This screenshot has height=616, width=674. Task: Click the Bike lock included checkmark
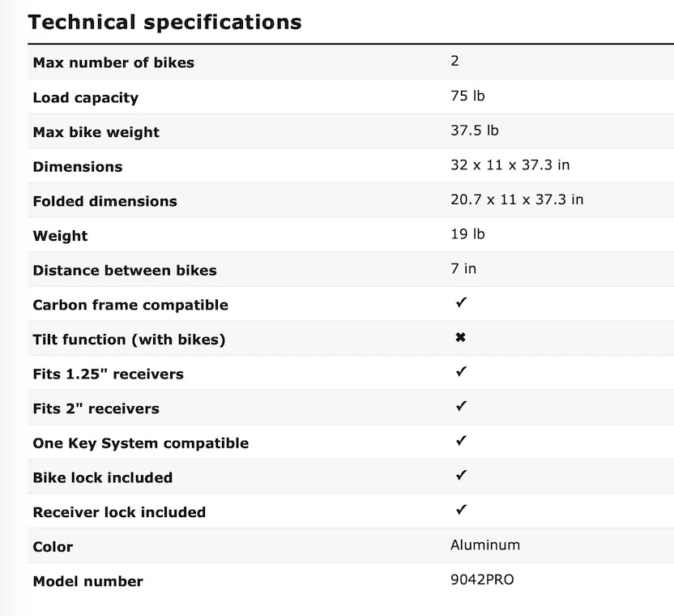461,476
